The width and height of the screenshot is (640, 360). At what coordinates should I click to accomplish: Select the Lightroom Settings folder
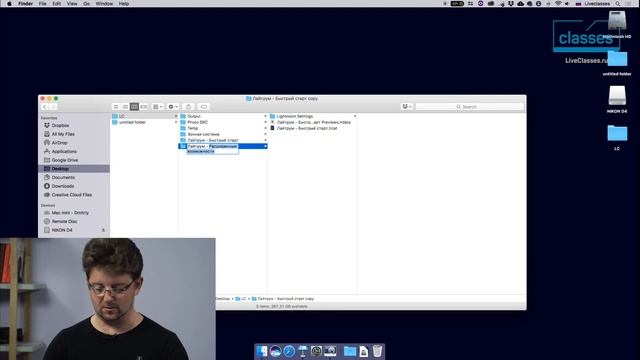(x=313, y=116)
